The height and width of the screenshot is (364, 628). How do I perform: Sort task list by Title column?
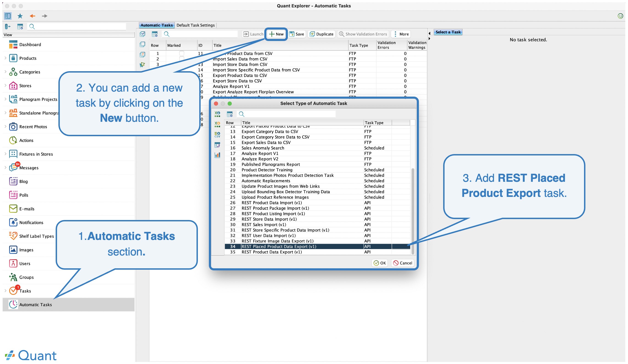pos(280,45)
